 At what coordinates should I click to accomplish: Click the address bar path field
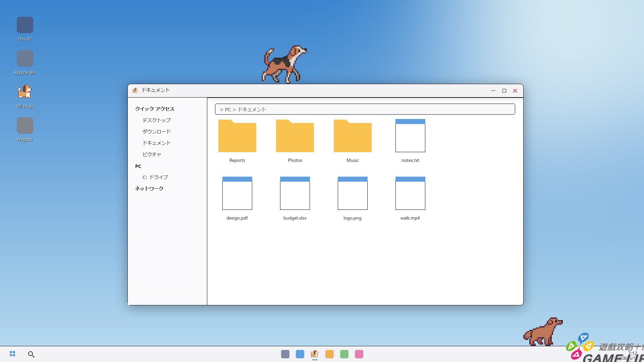pos(365,109)
